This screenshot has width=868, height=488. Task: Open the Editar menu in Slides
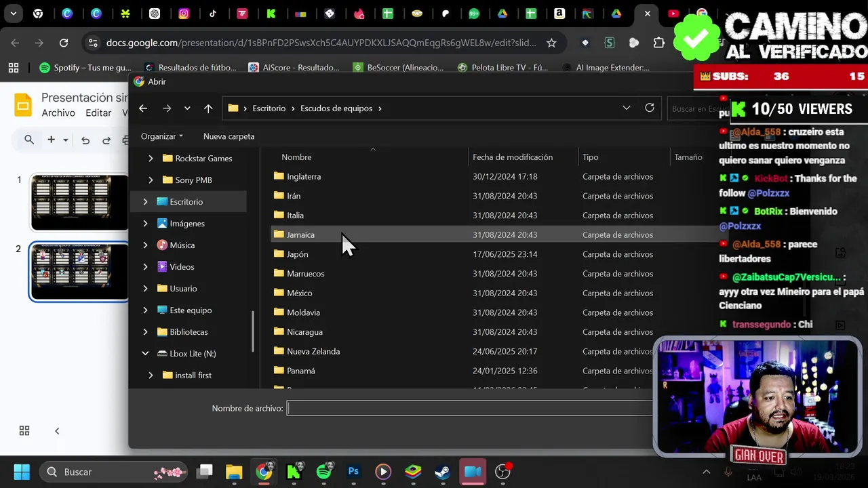[98, 113]
